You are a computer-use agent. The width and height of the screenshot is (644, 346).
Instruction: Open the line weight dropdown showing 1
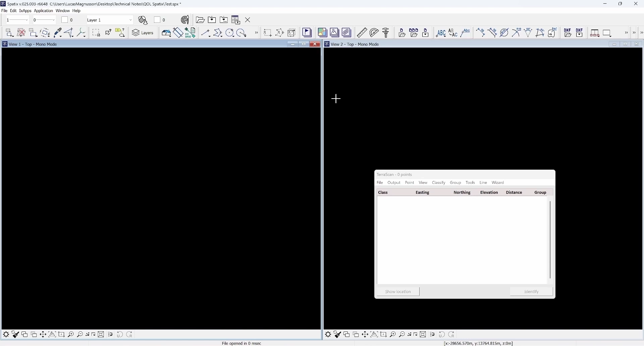coord(17,20)
